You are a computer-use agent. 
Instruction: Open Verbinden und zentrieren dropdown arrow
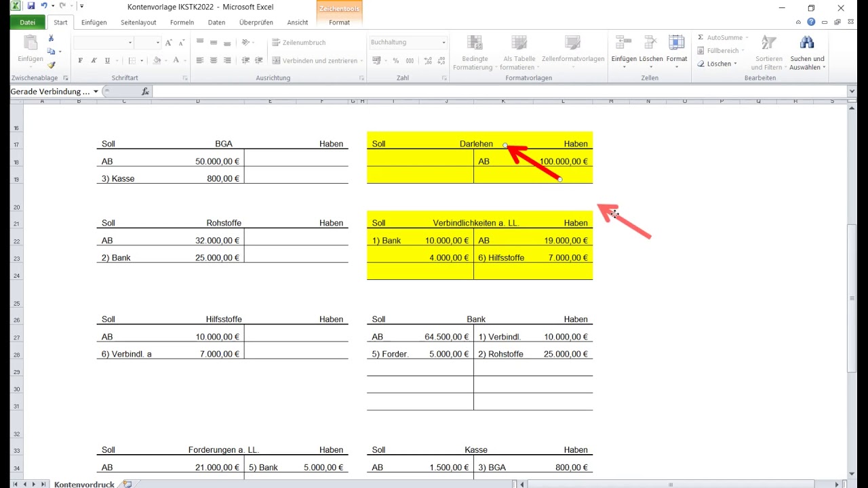[362, 60]
